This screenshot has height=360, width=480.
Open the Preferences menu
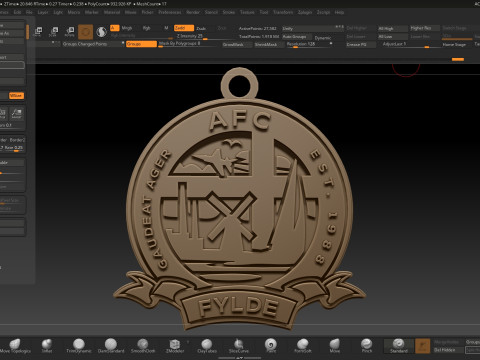click(170, 12)
